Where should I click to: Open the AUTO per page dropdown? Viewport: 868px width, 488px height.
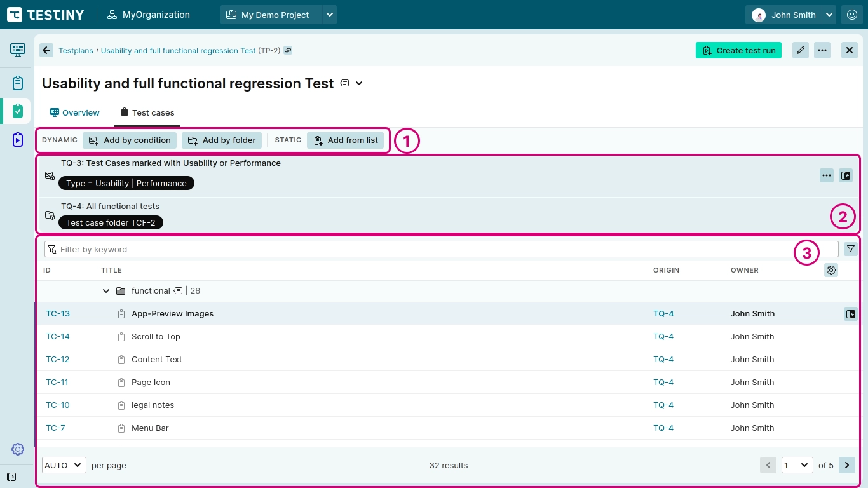[x=64, y=465]
